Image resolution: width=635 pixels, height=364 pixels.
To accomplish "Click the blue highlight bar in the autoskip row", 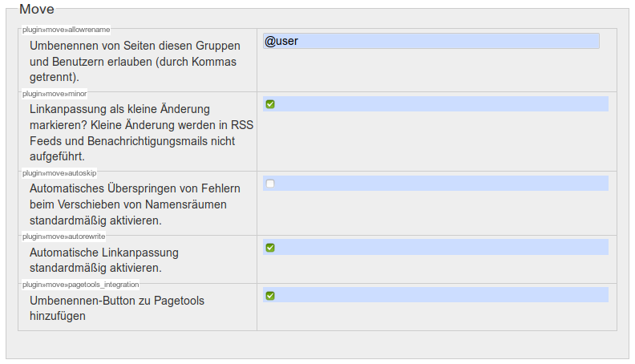I will coord(441,184).
